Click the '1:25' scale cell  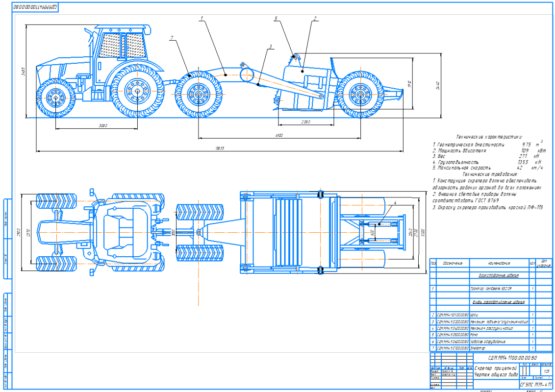[x=547, y=371]
